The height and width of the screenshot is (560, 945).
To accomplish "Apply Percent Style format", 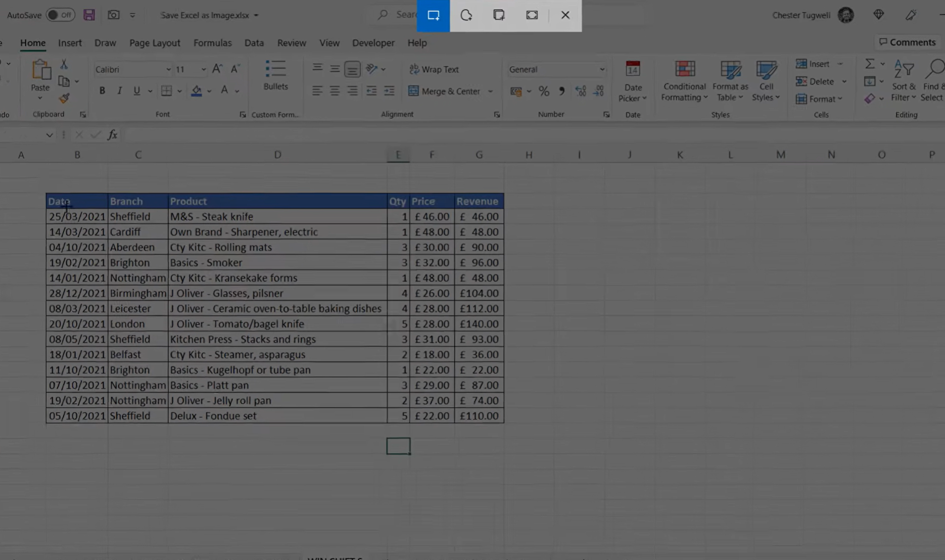I will click(x=544, y=91).
